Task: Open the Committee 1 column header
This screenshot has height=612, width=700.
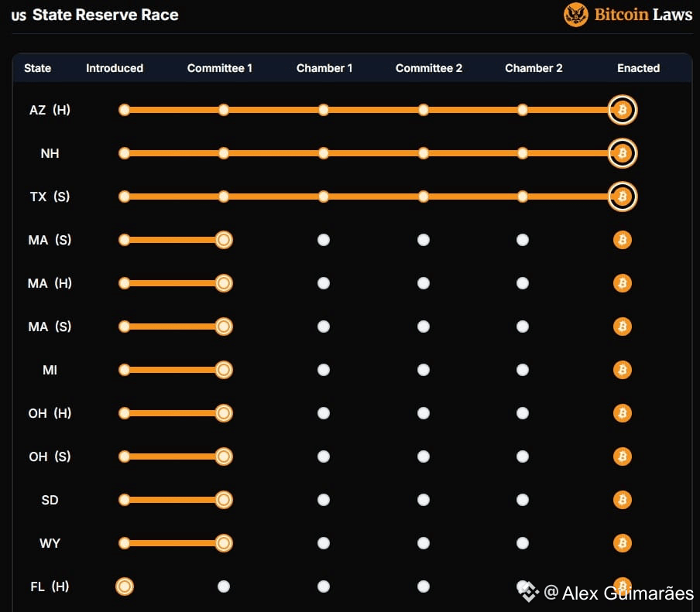Action: 219,68
